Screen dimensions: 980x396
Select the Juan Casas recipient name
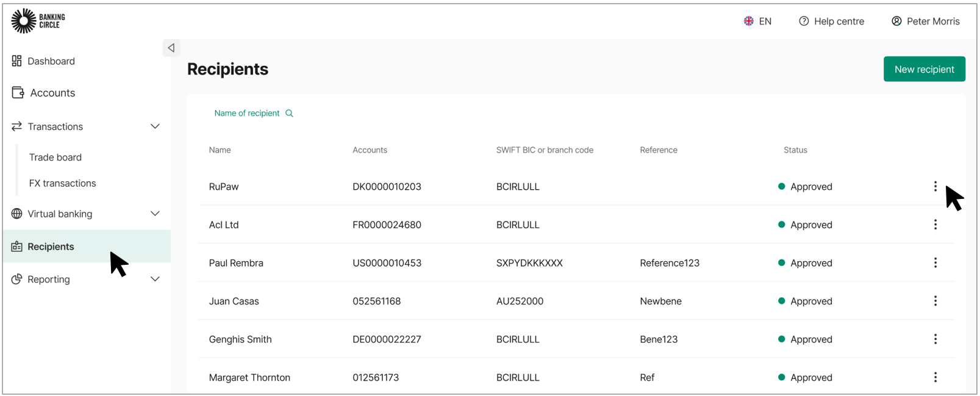pos(234,301)
